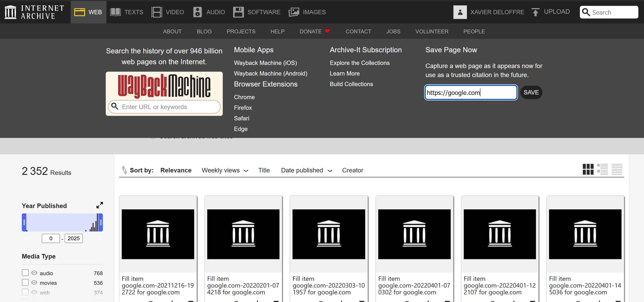Open the People menu item
Viewport: 644px width, 302px height.
(x=474, y=31)
